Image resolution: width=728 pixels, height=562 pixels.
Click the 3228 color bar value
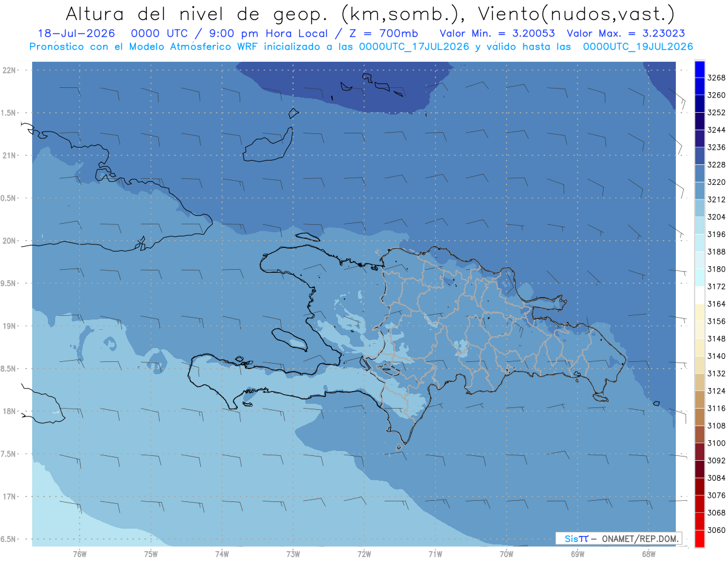pos(716,165)
